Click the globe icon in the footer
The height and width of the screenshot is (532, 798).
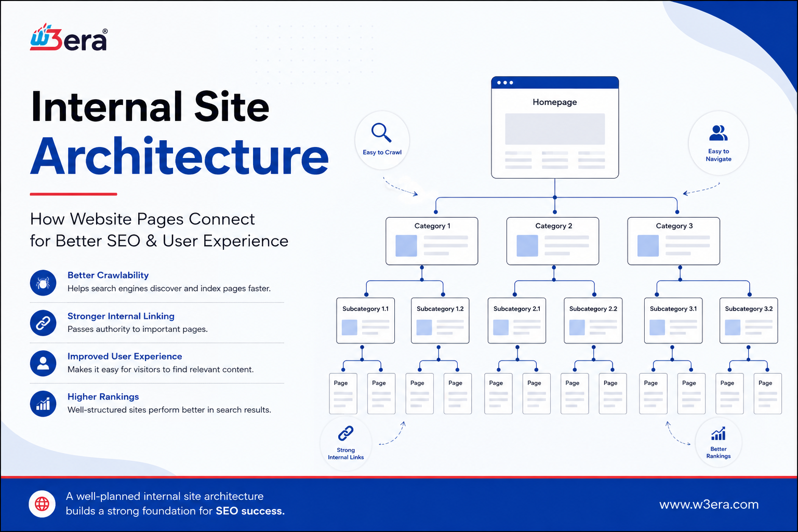click(x=42, y=503)
